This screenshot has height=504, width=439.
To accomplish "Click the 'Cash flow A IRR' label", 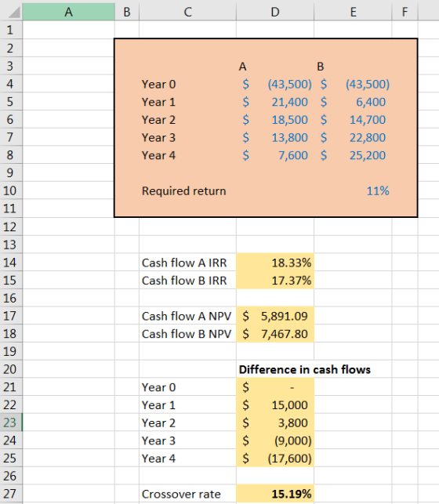I will point(184,263).
